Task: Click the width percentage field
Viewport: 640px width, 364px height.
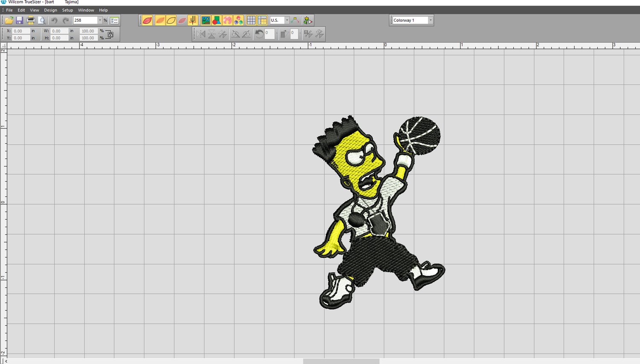Action: coord(89,31)
